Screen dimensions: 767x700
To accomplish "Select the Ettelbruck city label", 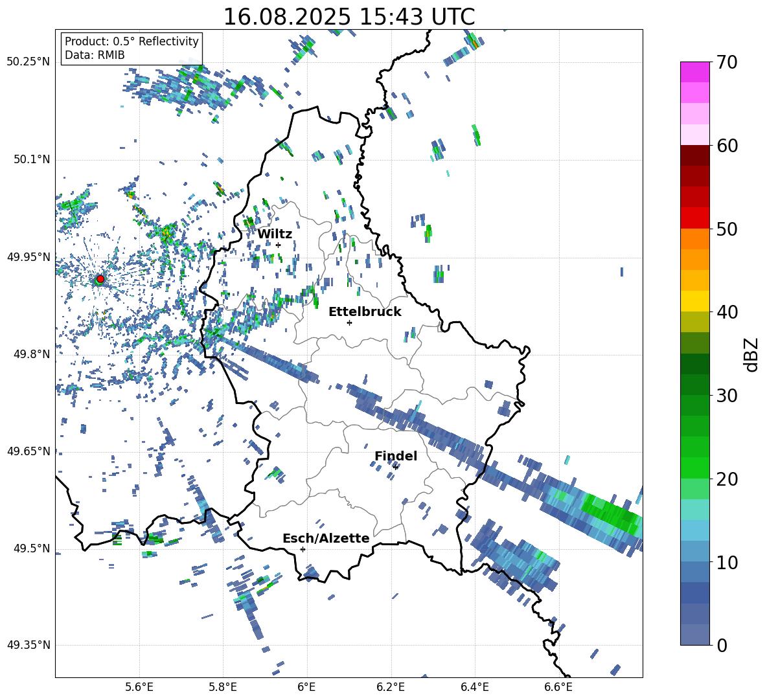I will [x=365, y=312].
